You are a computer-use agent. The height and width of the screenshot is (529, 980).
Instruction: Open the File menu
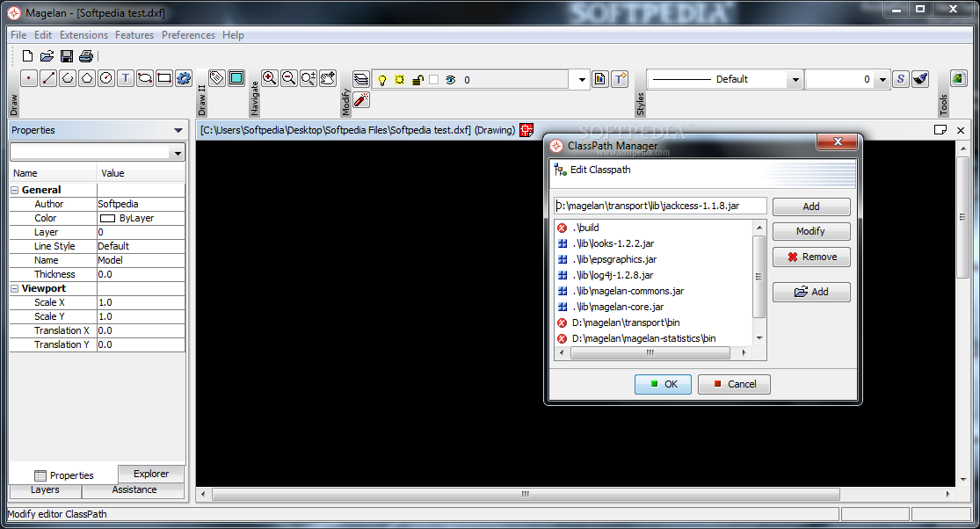(x=18, y=35)
